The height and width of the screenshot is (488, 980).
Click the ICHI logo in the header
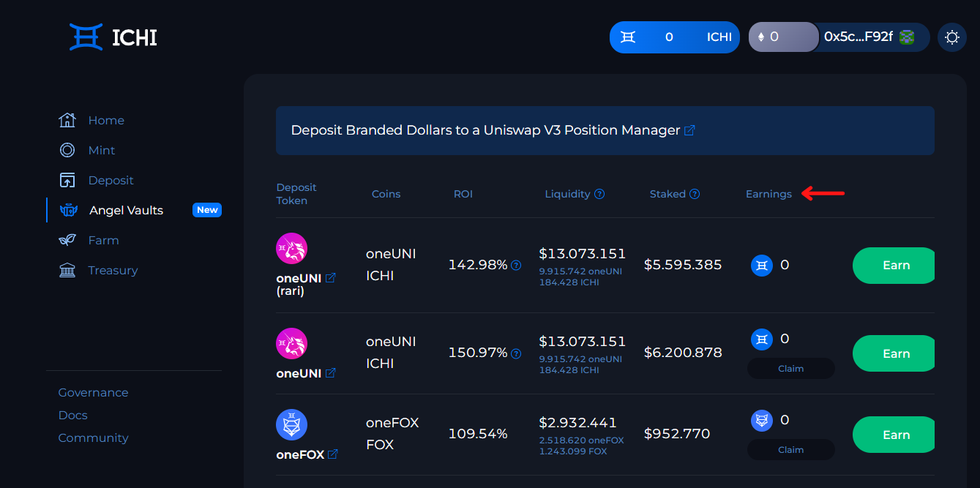[x=113, y=37]
